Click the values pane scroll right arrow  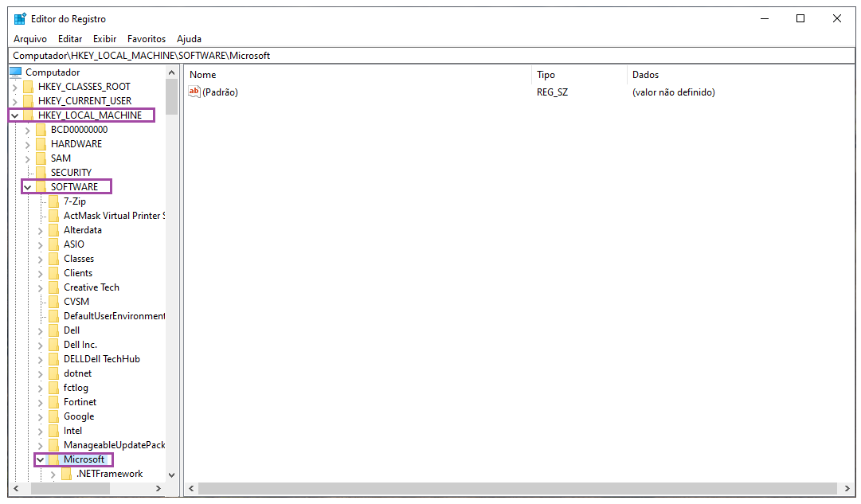847,488
